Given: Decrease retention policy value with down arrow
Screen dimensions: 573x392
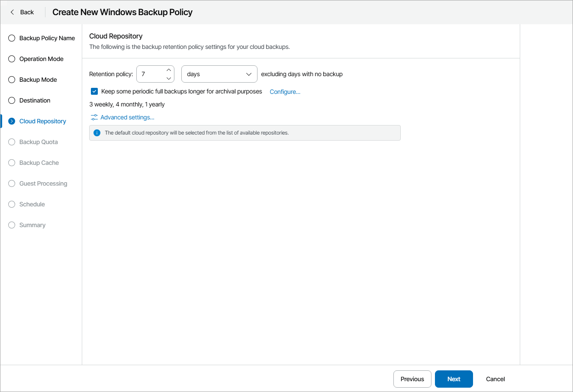Looking at the screenshot, I should tap(169, 78).
